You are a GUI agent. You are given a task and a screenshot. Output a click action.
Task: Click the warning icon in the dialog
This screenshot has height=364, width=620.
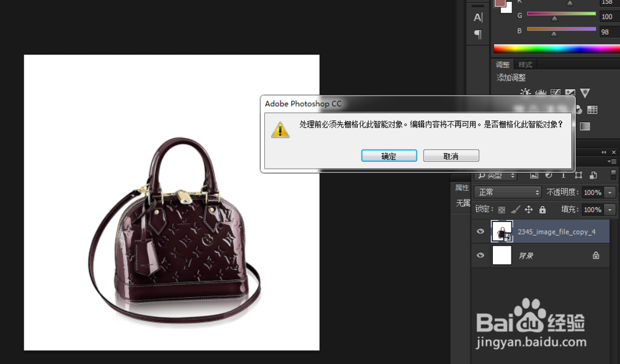[x=280, y=130]
